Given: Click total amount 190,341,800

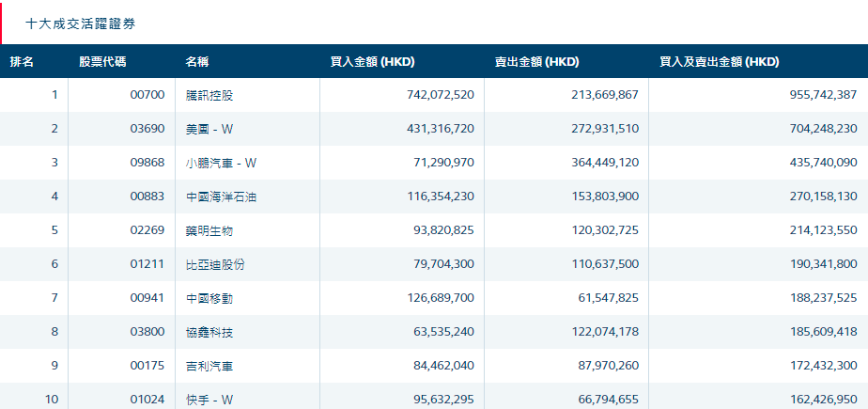Looking at the screenshot, I should pyautogui.click(x=823, y=264).
